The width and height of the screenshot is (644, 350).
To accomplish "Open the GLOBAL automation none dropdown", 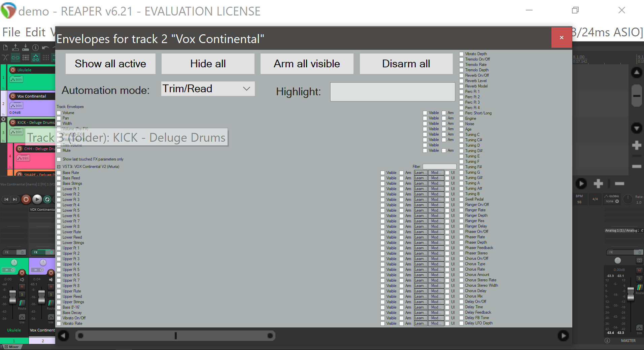I will tap(612, 201).
